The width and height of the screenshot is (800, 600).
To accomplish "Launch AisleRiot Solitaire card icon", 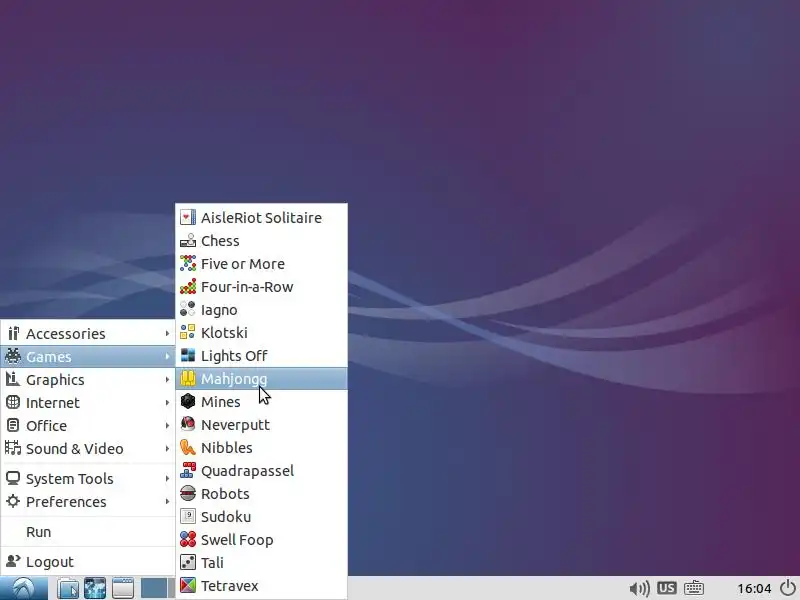I will [188, 218].
